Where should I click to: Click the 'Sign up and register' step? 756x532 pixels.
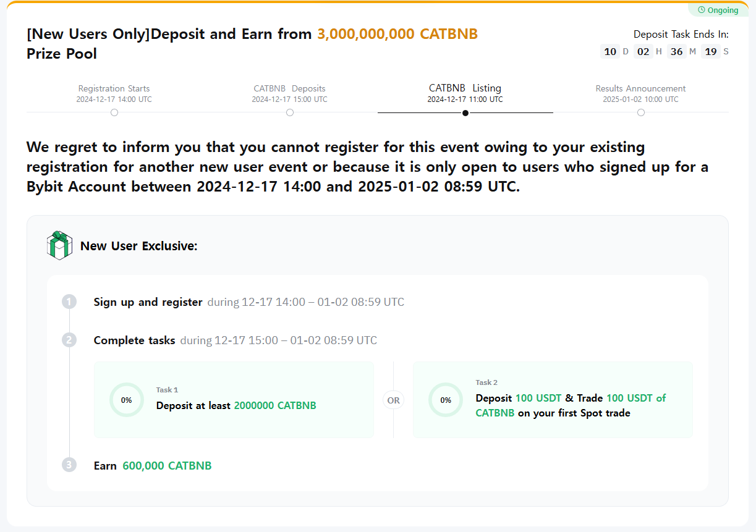pyautogui.click(x=148, y=302)
